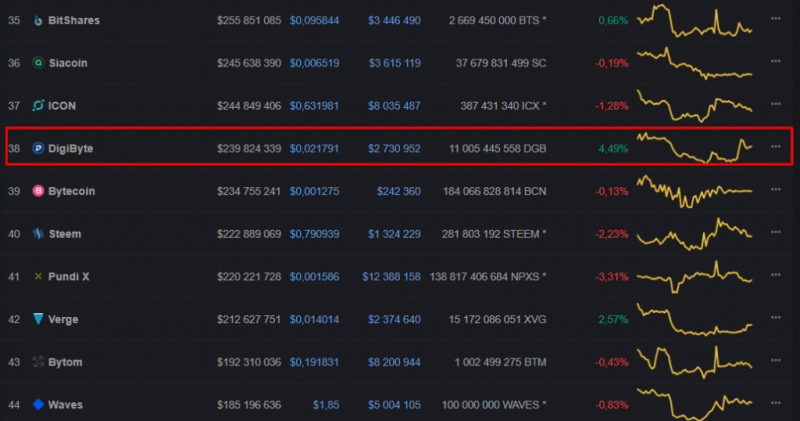
Task: Open the more options menu for Siacoin
Action: pyautogui.click(x=776, y=61)
